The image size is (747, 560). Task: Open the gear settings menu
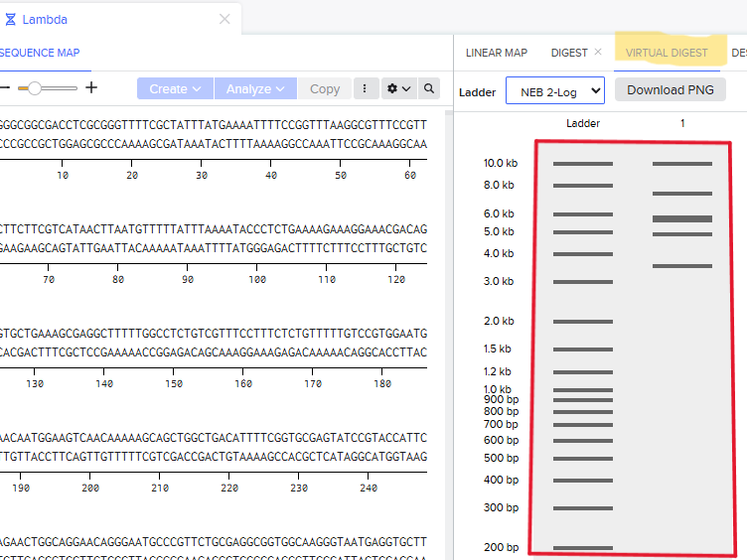[398, 89]
